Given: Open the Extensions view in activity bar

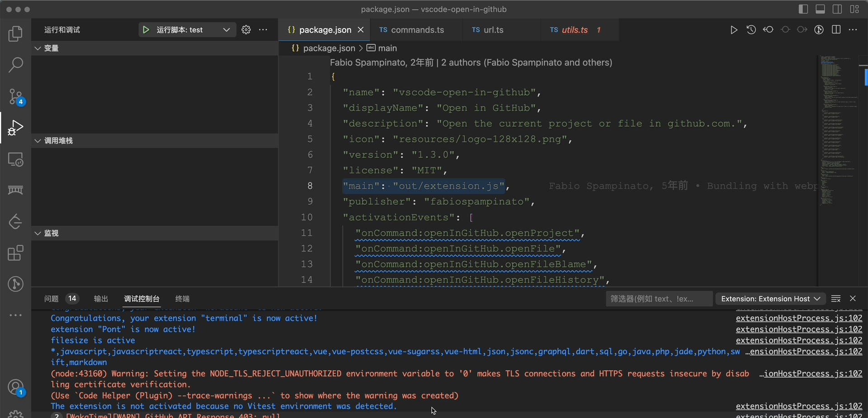Looking at the screenshot, I should (x=15, y=253).
